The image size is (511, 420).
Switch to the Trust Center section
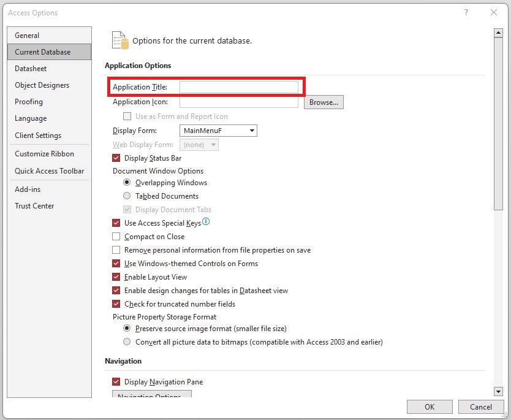click(x=34, y=205)
